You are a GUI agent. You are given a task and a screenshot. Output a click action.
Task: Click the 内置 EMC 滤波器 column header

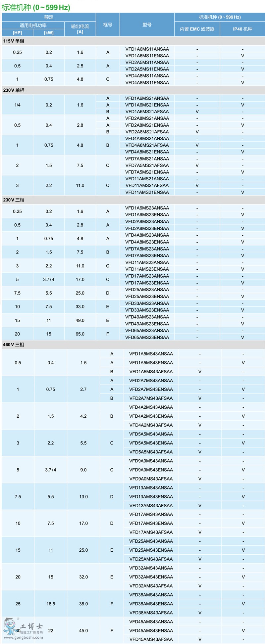tap(197, 29)
